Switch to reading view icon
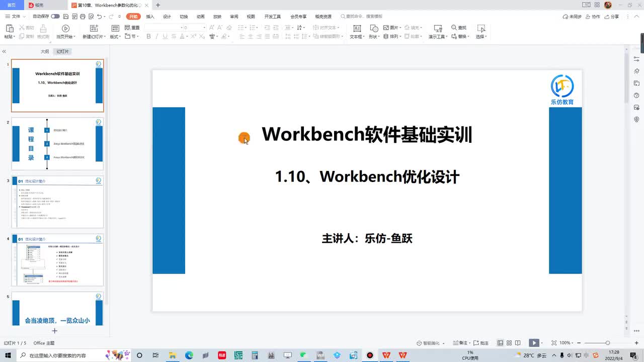644x362 pixels. [518, 343]
